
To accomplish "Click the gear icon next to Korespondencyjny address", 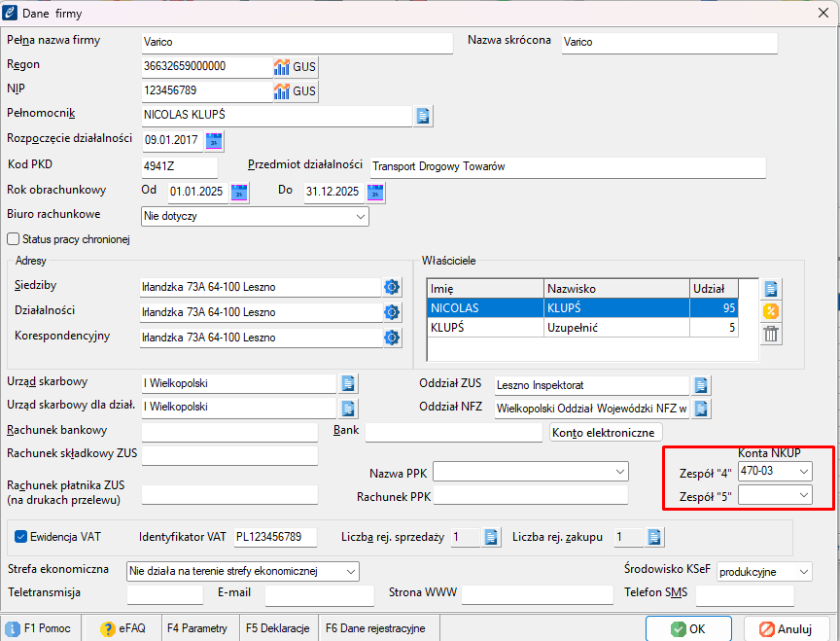I will [x=392, y=338].
